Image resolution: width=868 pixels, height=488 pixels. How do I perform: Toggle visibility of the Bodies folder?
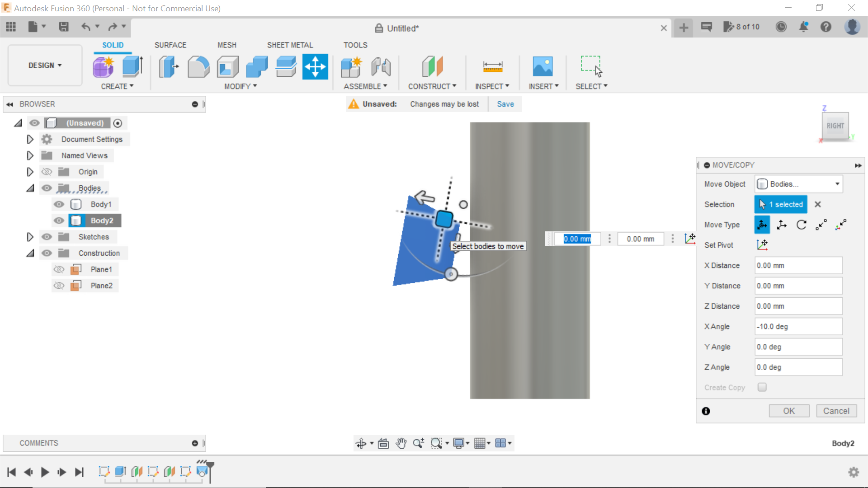click(x=47, y=188)
